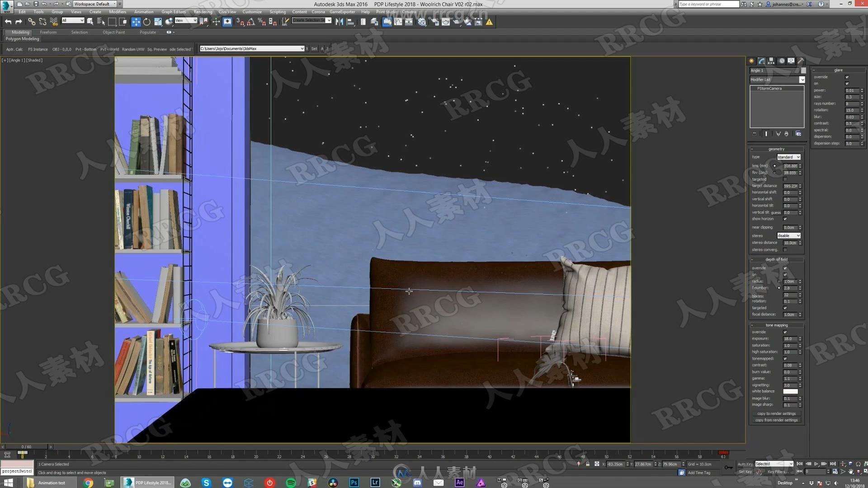Open selection filter All dropdown
Image resolution: width=868 pixels, height=488 pixels.
(x=72, y=20)
